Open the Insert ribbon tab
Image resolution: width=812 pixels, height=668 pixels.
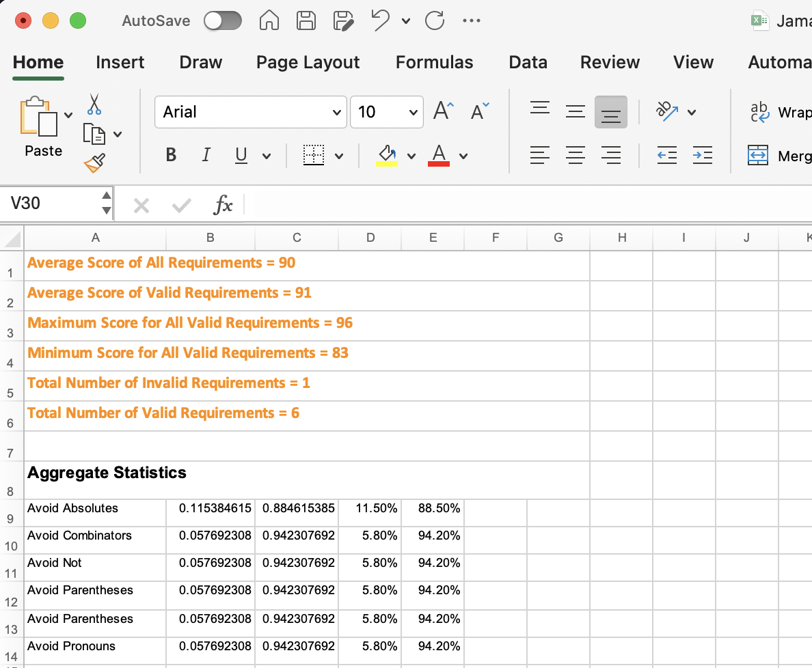click(120, 62)
